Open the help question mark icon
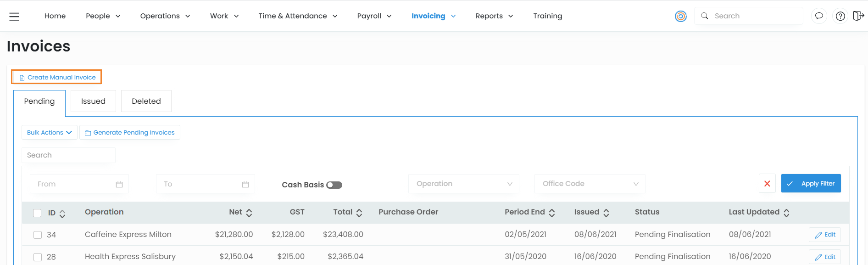 click(x=840, y=16)
